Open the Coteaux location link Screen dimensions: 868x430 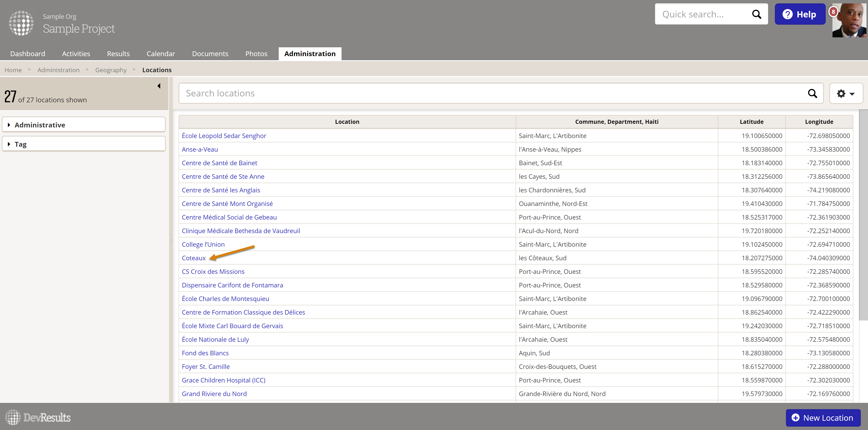coord(193,258)
